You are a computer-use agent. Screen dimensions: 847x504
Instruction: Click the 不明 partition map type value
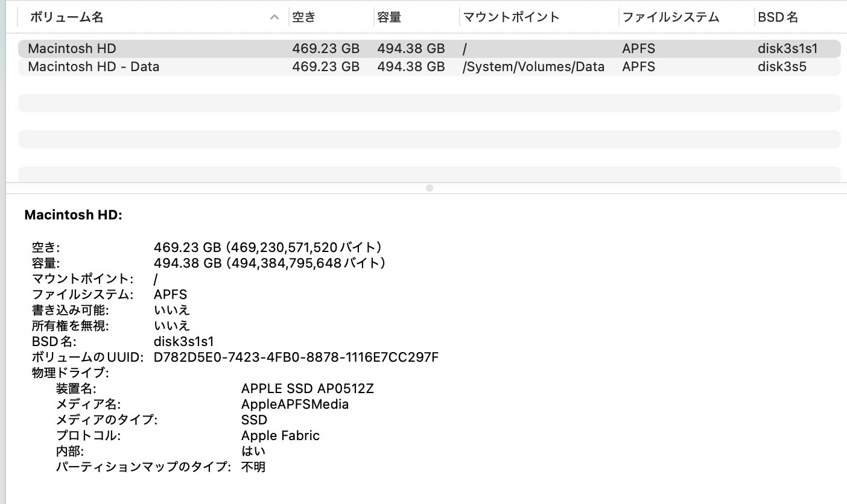[x=256, y=467]
